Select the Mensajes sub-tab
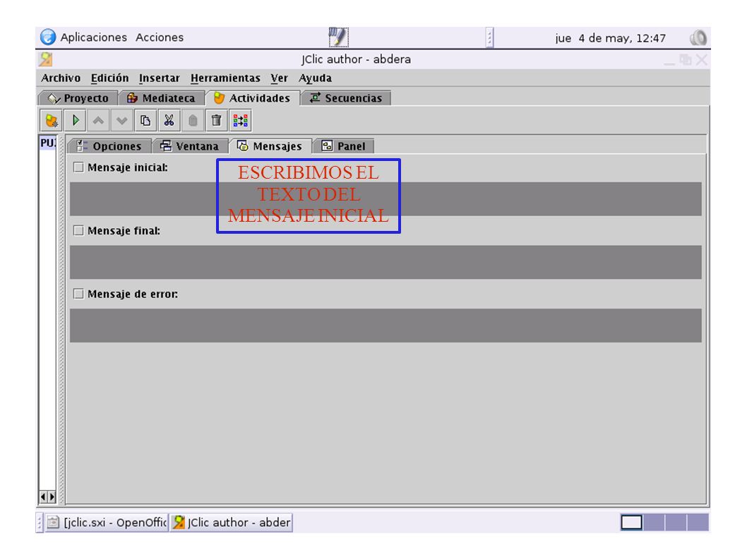Image resolution: width=747 pixels, height=560 pixels. [x=270, y=146]
